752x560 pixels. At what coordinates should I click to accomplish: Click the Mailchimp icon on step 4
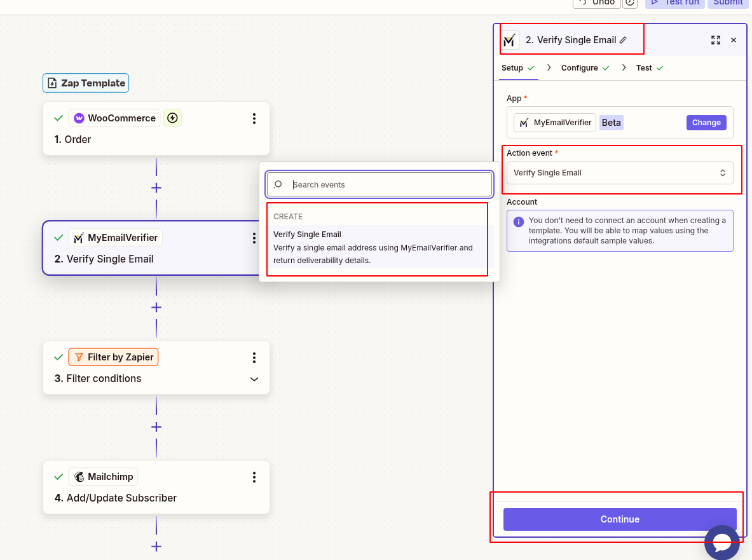[79, 476]
